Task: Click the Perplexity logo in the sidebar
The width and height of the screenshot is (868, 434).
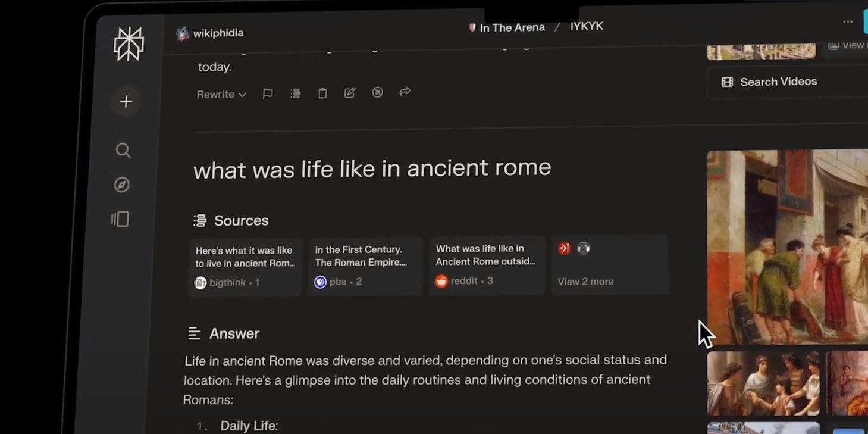Action: coord(129,44)
